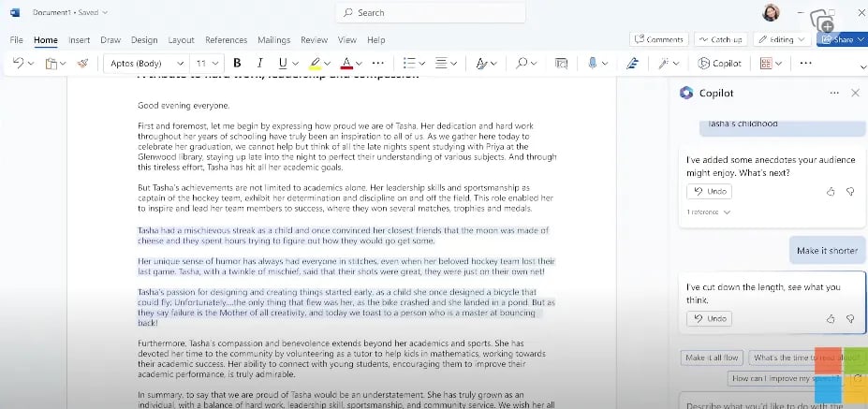Toggle italic formatting

pos(259,63)
